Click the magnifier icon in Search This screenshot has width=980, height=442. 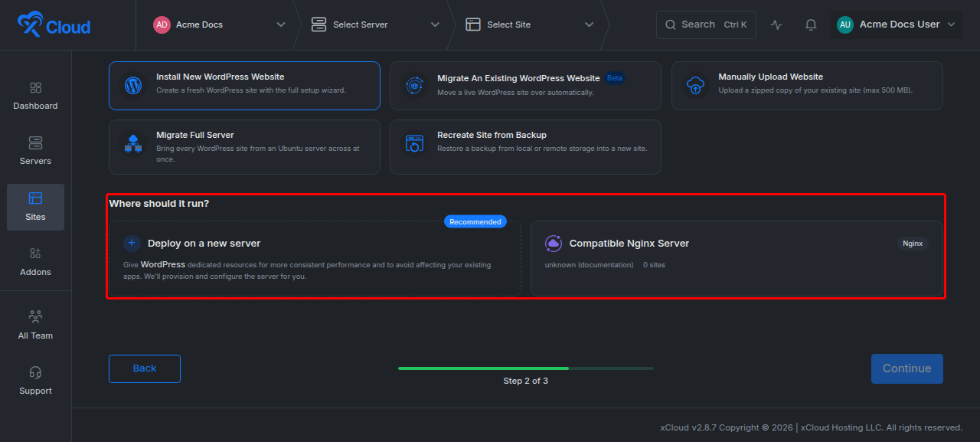pos(671,25)
